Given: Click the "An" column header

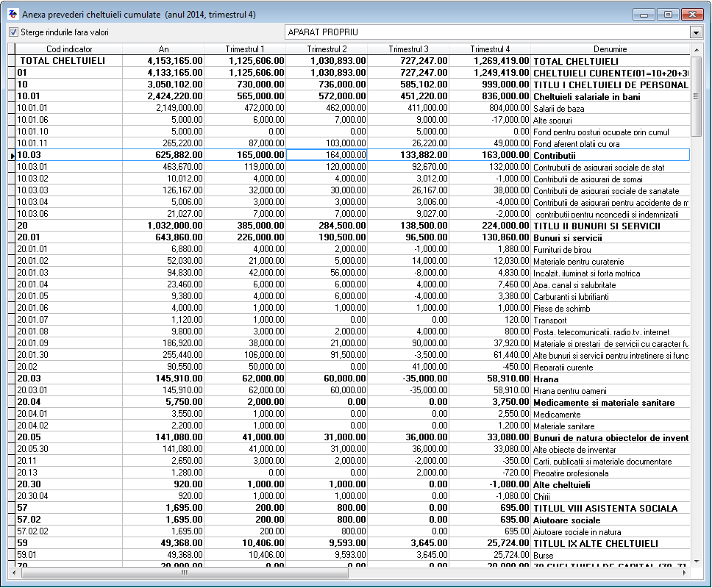Looking at the screenshot, I should (x=163, y=49).
